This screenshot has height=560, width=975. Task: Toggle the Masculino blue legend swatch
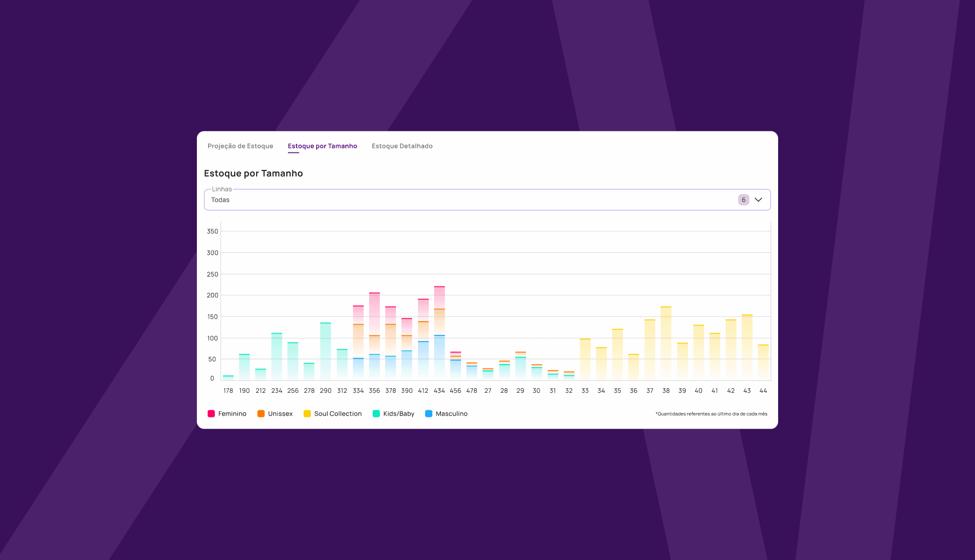[x=429, y=414]
